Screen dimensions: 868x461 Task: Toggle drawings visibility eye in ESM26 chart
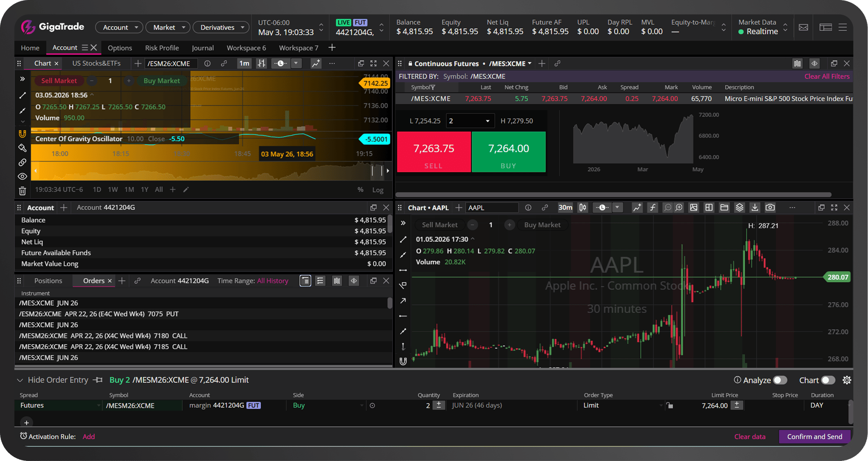23,176
